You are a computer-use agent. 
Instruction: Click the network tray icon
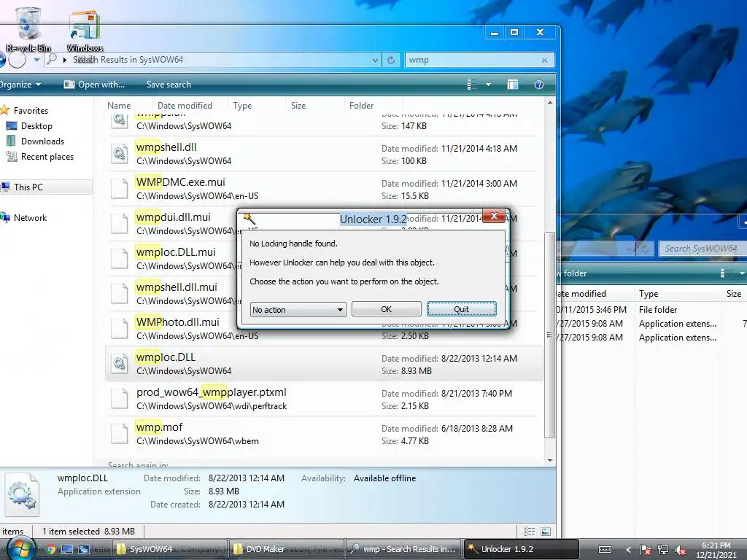662,550
